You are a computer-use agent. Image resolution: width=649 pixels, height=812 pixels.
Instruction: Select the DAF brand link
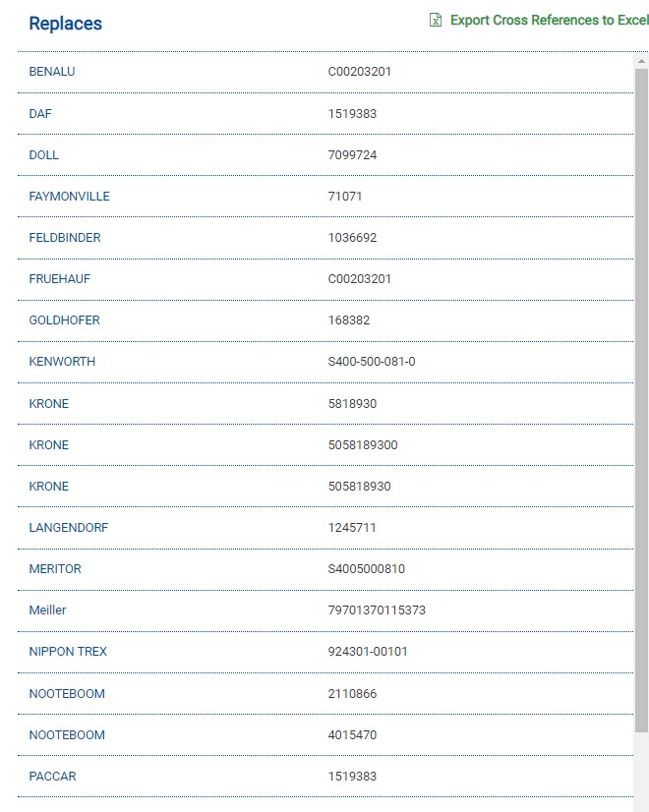pos(40,114)
